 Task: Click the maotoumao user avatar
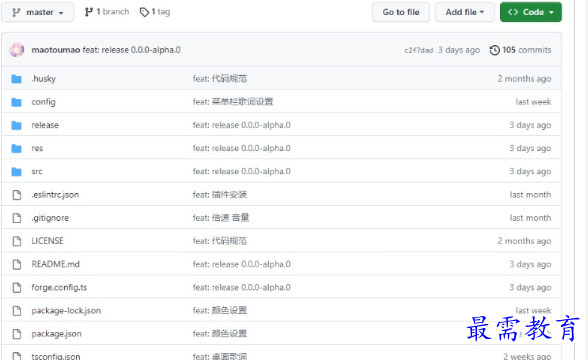17,50
